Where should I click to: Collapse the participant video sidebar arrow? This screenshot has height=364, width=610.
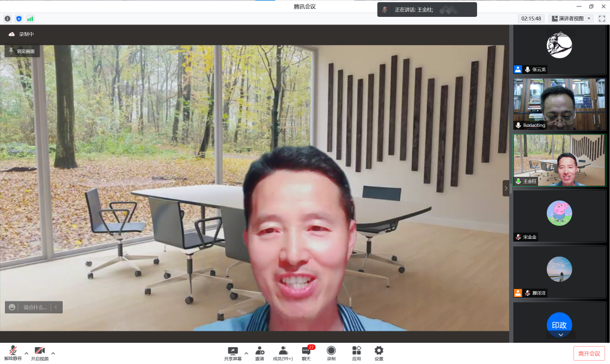[x=505, y=188]
